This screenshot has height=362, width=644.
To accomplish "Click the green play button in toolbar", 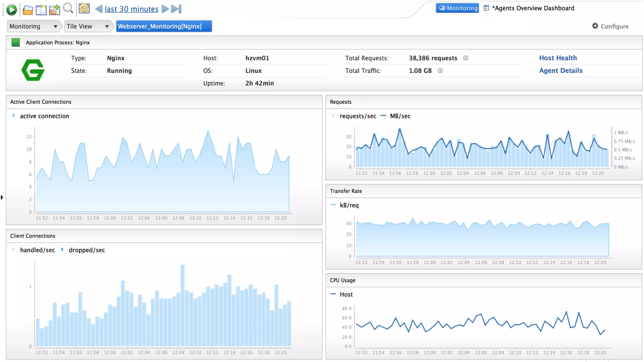I will click(12, 9).
